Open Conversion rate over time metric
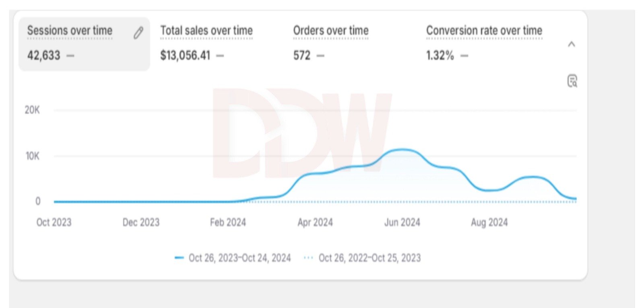644x308 pixels. (x=484, y=31)
